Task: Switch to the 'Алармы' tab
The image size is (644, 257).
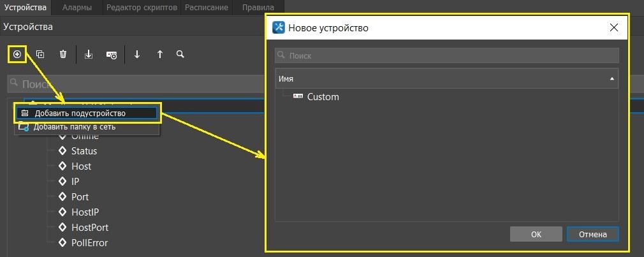Action: click(x=77, y=8)
